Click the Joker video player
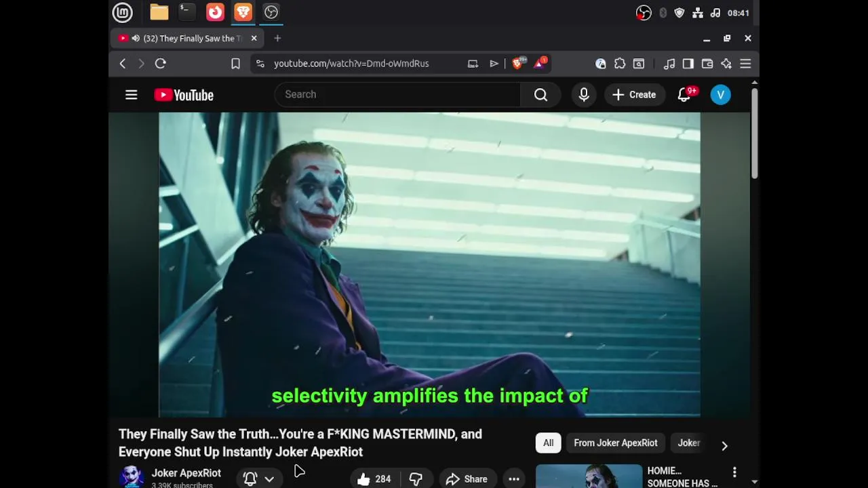The height and width of the screenshot is (488, 868). pyautogui.click(x=429, y=264)
